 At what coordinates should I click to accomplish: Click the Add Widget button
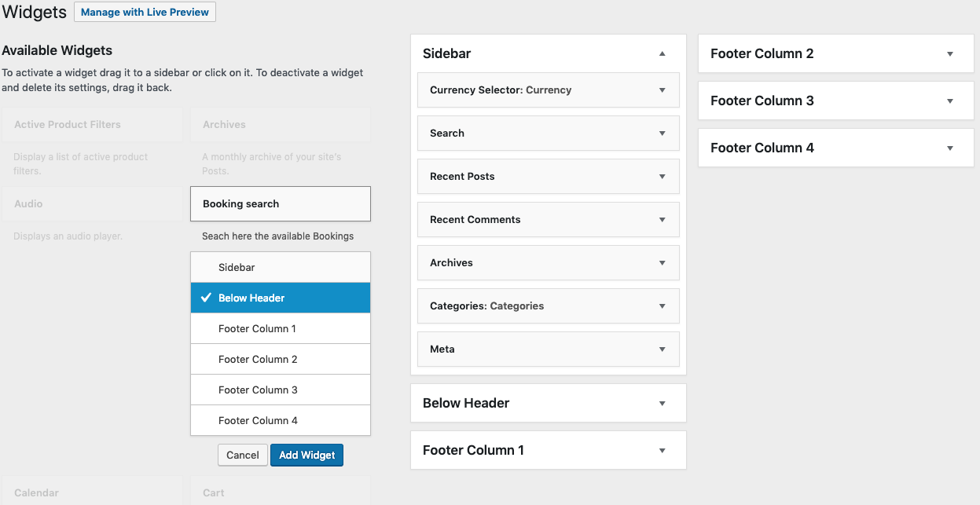click(x=306, y=455)
